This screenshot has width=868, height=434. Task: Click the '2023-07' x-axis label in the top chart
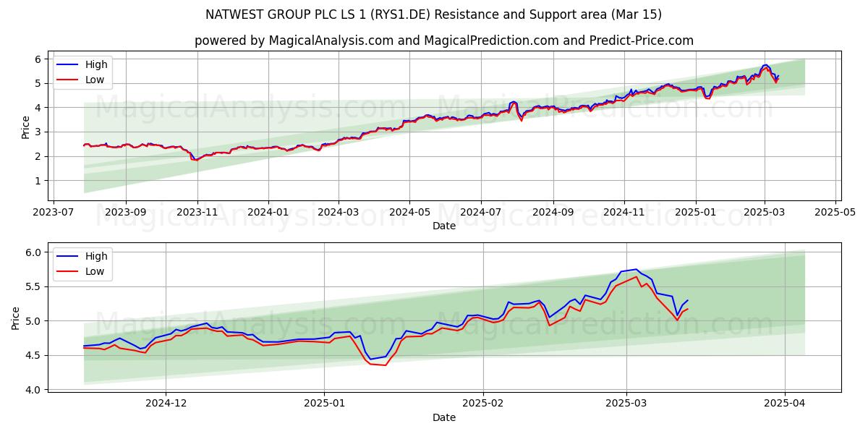tap(54, 213)
